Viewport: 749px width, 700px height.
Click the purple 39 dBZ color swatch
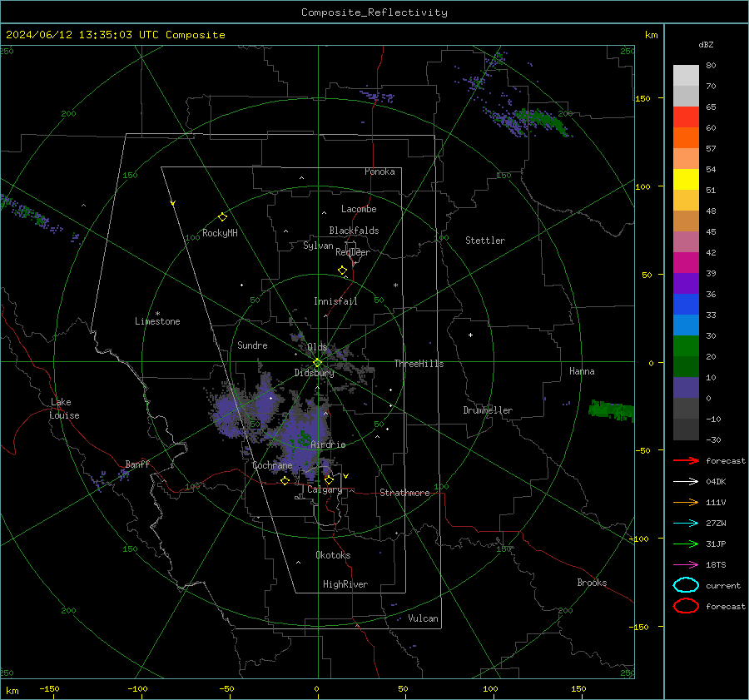(686, 283)
